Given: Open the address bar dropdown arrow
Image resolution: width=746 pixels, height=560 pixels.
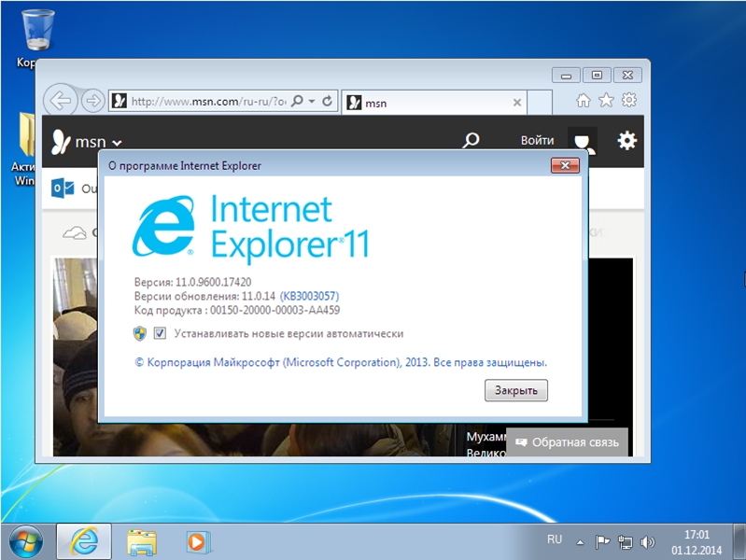Looking at the screenshot, I should tap(312, 102).
